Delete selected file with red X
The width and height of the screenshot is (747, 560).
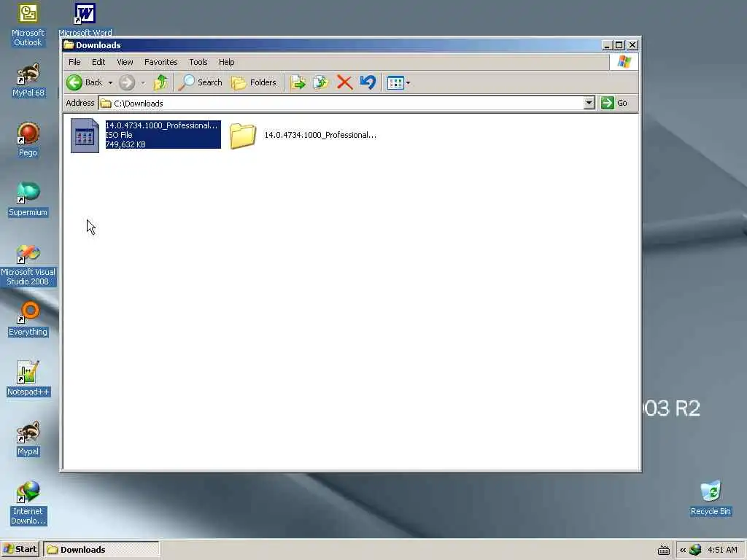click(344, 82)
